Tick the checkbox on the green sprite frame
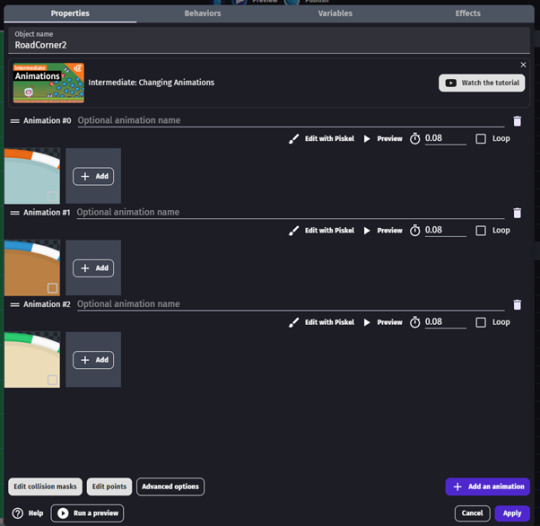The width and height of the screenshot is (540, 526). coord(52,380)
